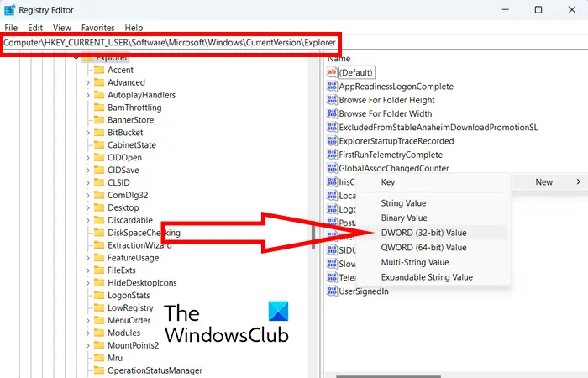Select the ComDlg32 key label

point(128,195)
